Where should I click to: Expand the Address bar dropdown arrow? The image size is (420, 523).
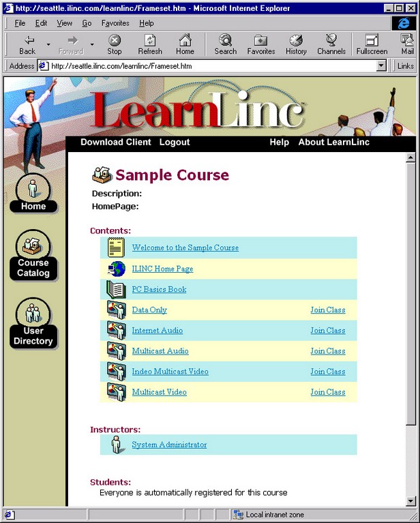(x=381, y=65)
